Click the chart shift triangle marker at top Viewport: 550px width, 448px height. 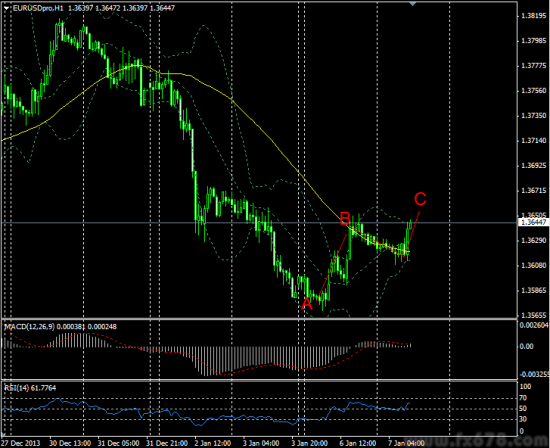(413, 4)
